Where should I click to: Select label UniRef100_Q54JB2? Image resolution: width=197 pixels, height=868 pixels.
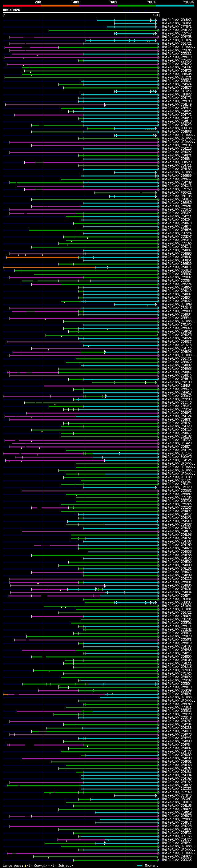177,67
